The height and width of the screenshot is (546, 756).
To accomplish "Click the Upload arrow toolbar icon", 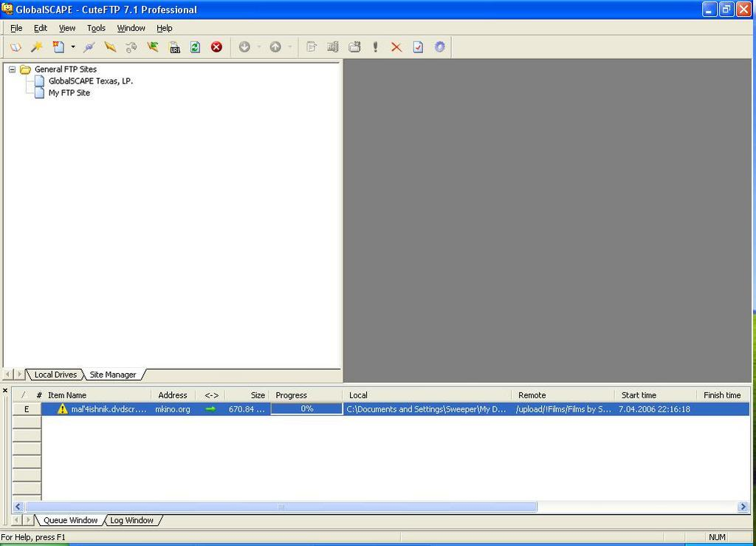I will coord(275,47).
